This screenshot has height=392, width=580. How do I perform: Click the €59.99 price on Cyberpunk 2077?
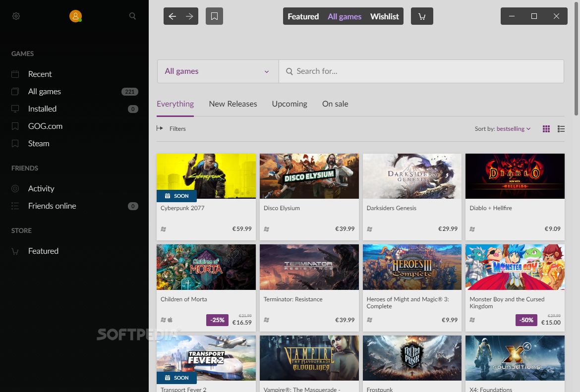point(242,229)
